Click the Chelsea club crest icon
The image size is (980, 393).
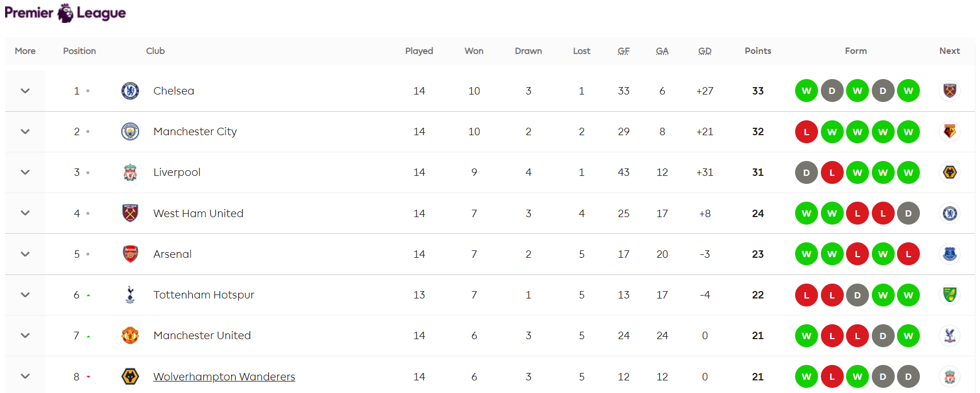pyautogui.click(x=131, y=91)
